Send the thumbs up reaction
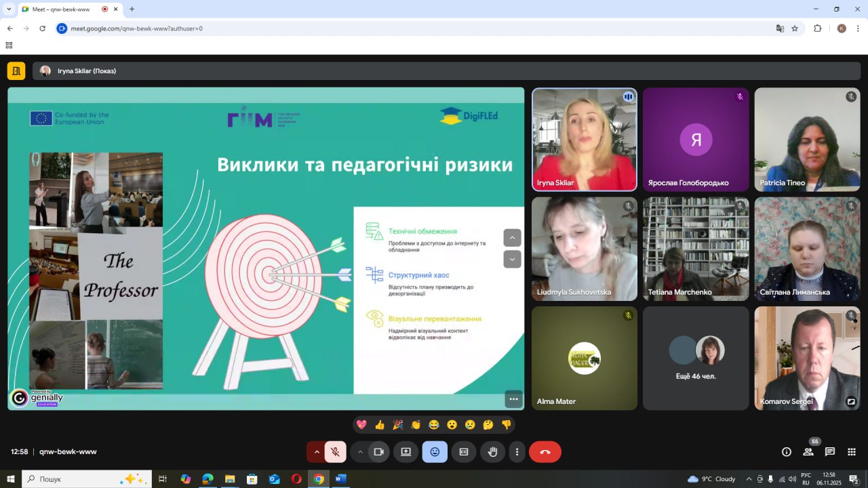 tap(380, 425)
